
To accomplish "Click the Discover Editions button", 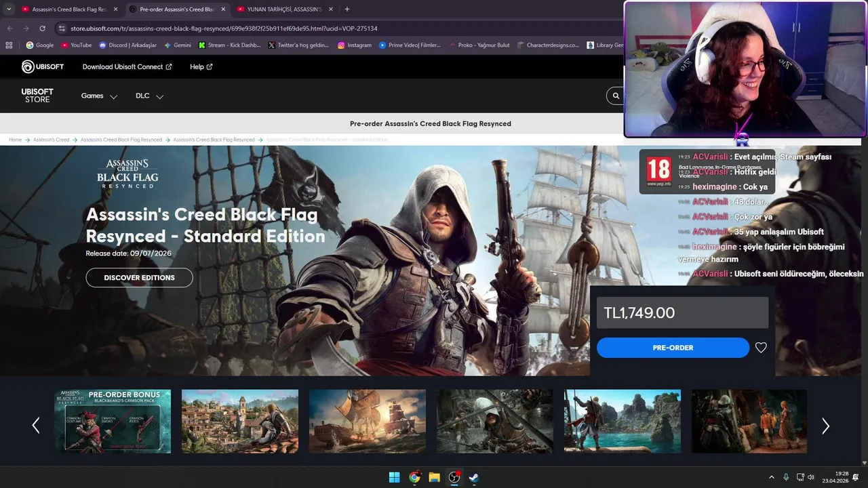I will [x=139, y=278].
